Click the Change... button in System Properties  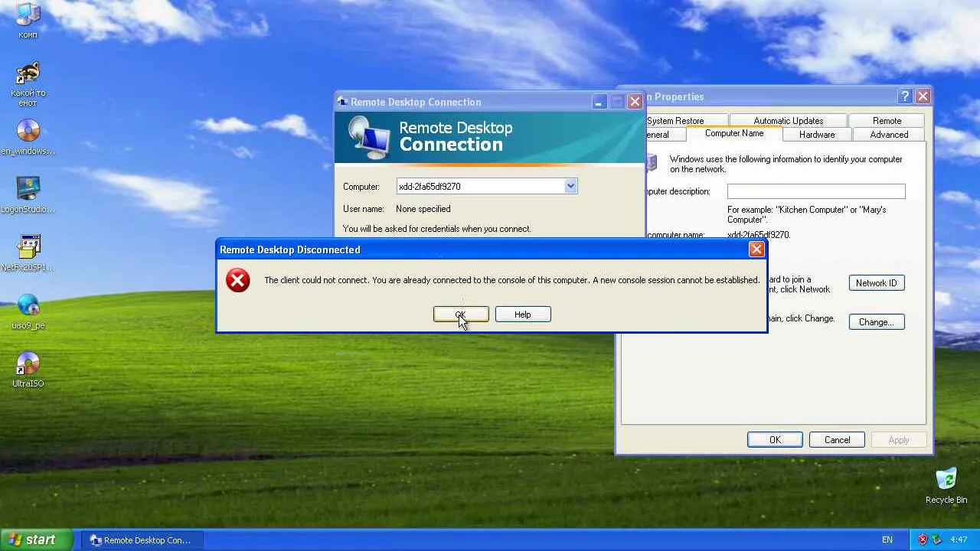877,322
